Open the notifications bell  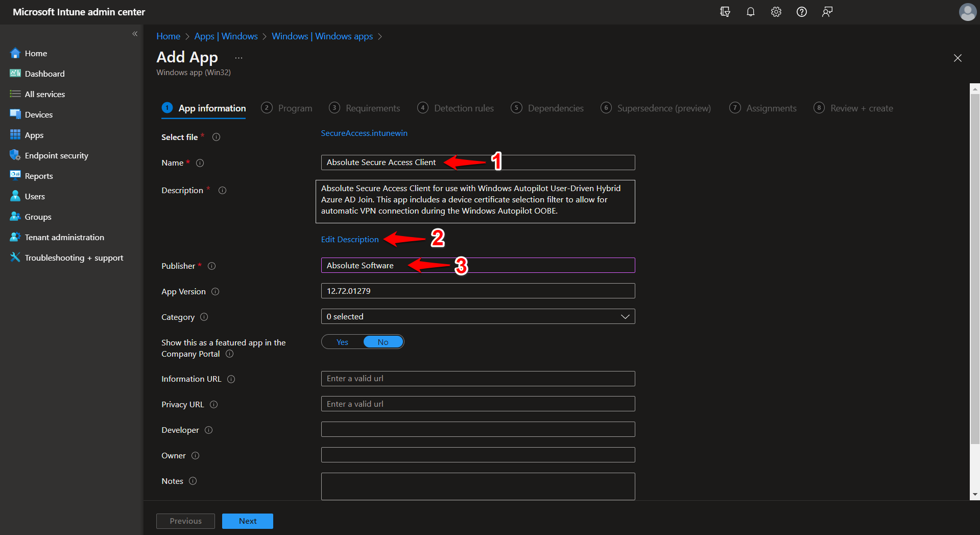[750, 11]
